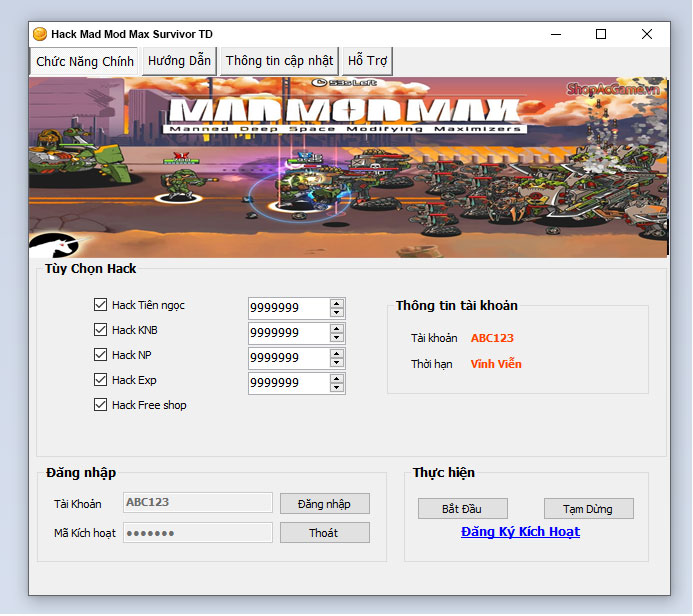Minimize the hack tool window
The image size is (693, 616).
click(x=556, y=34)
